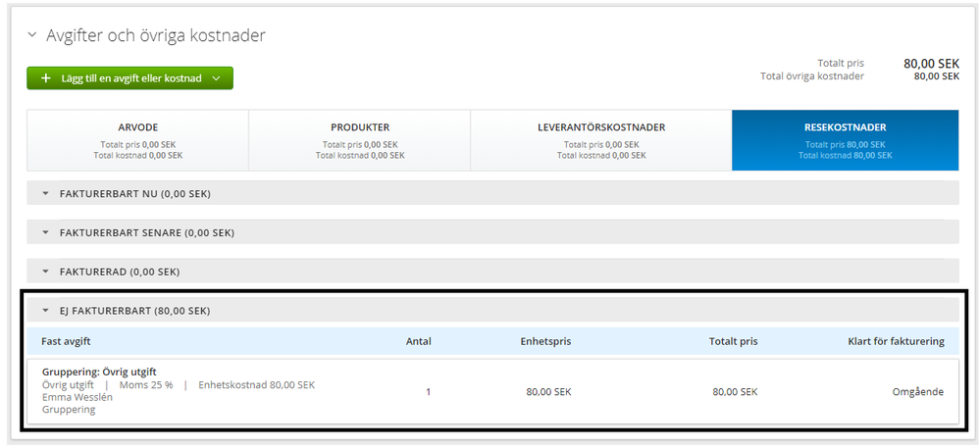Open the LEVERANTÖRSKOSTNADER tab

tap(600, 140)
